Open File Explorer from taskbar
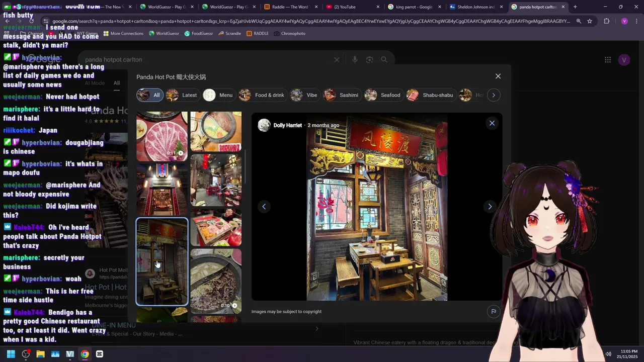 [x=40, y=354]
